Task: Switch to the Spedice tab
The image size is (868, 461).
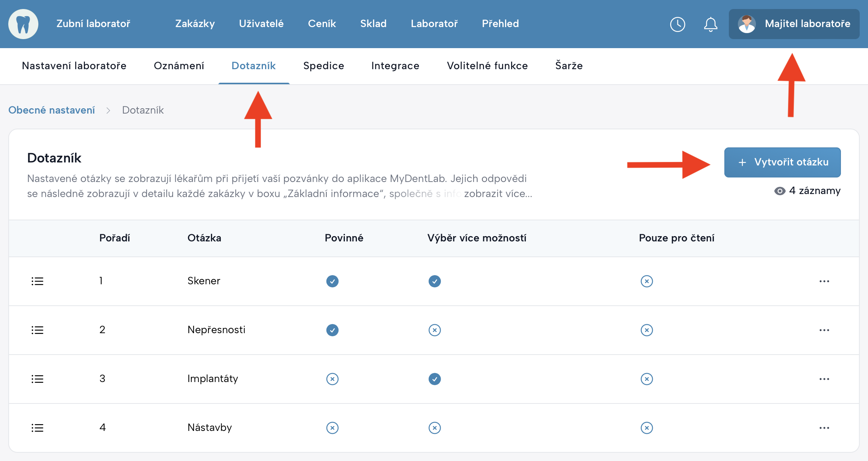Action: click(x=323, y=66)
